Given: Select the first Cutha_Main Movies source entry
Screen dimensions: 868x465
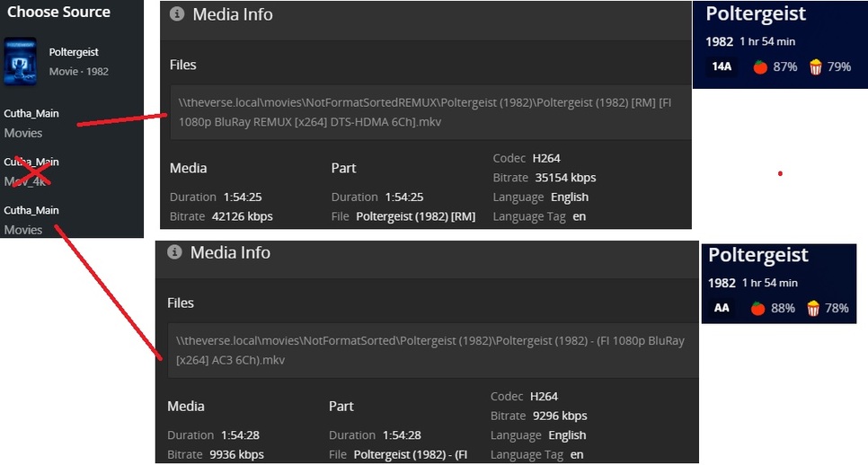Looking at the screenshot, I should pos(31,123).
